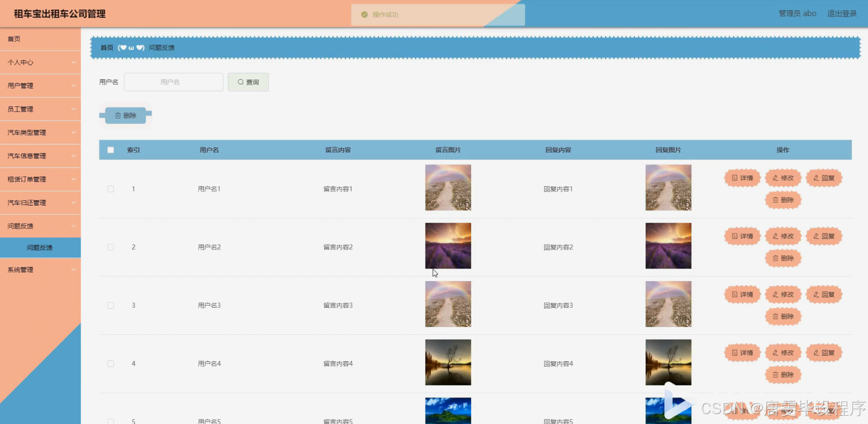868x424 pixels.
Task: Go to 首页 in the sidebar
Action: [x=40, y=39]
